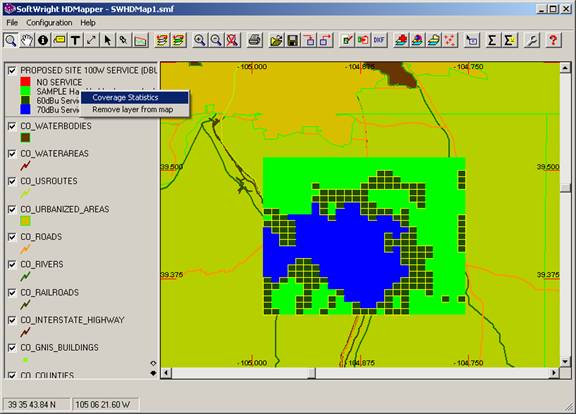Screen dimensions: 576x414
Task: Click the latitude readout 39 35 43.84 N
Action: pyautogui.click(x=36, y=404)
